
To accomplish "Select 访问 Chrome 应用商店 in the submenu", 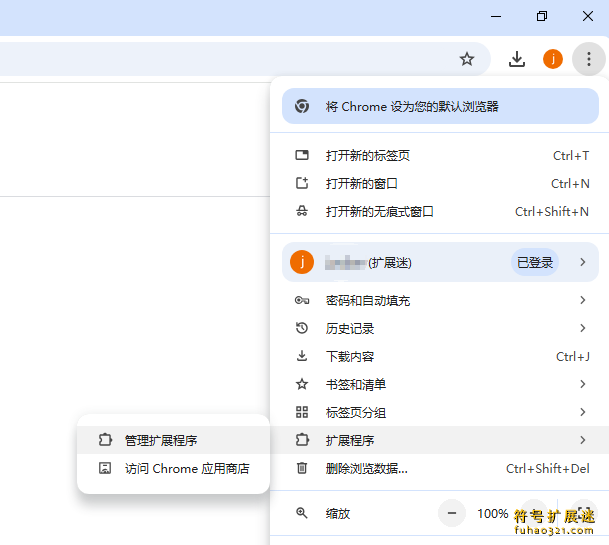I will (x=173, y=468).
